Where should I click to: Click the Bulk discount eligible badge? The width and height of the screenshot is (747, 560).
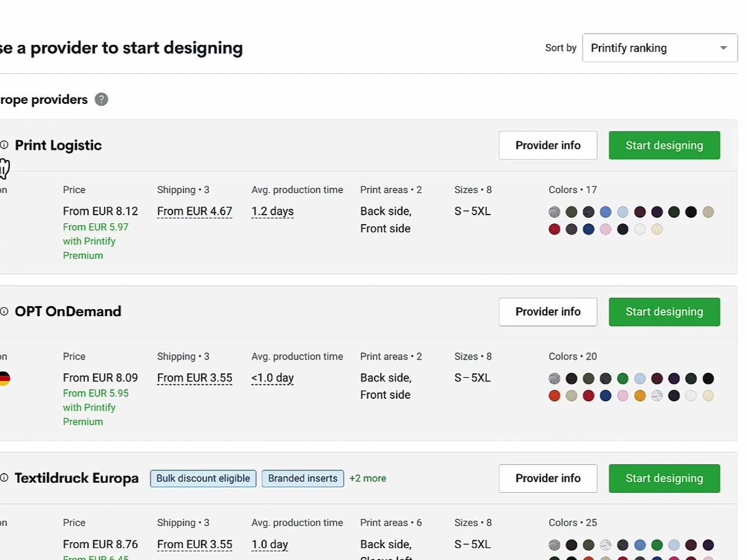pyautogui.click(x=203, y=478)
